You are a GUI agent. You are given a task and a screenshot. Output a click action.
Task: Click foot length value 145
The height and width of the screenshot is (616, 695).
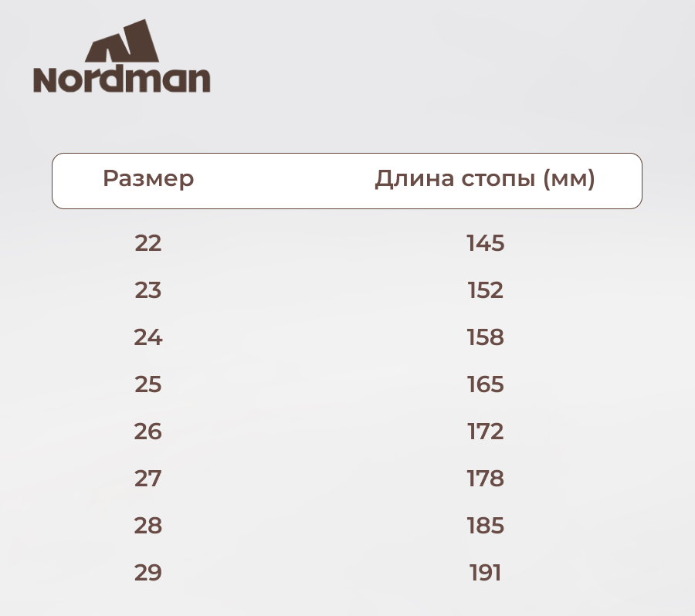pyautogui.click(x=486, y=243)
